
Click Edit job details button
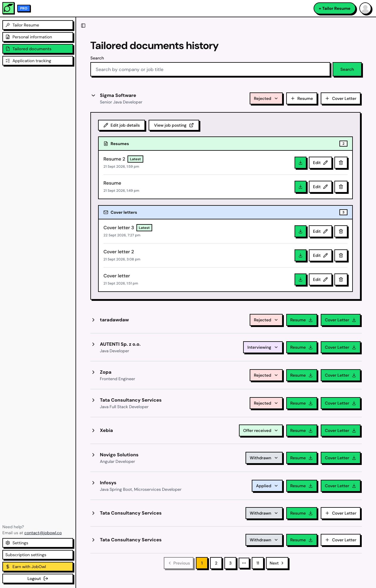click(122, 125)
